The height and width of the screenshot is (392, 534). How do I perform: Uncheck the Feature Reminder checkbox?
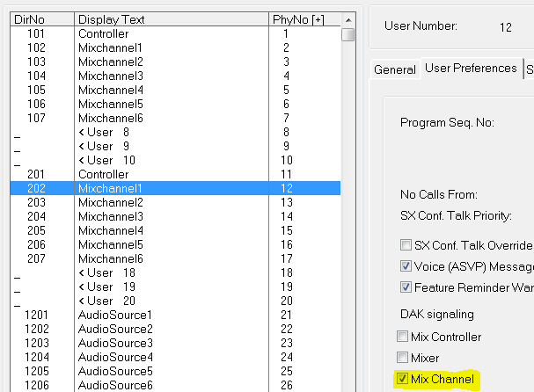click(406, 287)
